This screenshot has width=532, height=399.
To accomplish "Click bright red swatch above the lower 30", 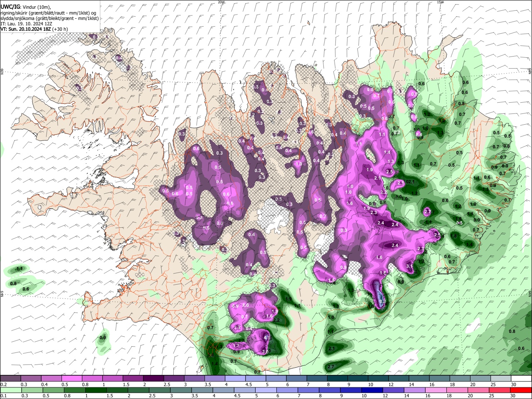I will pos(521,390).
